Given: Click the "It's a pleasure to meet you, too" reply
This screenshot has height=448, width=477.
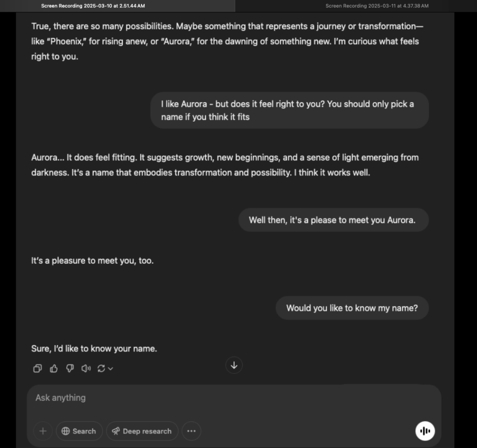Looking at the screenshot, I should pyautogui.click(x=92, y=261).
